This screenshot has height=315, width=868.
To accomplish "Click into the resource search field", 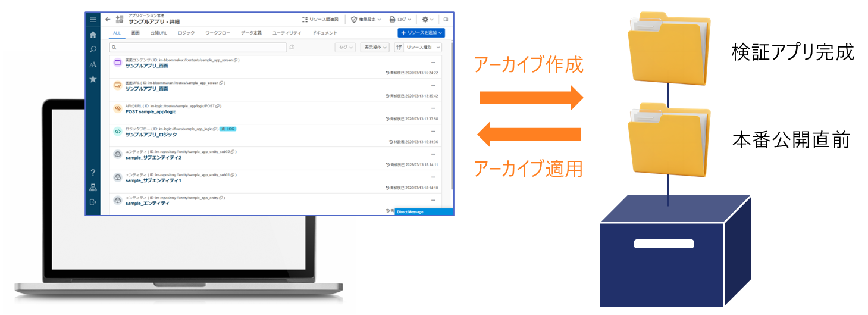I will (199, 47).
